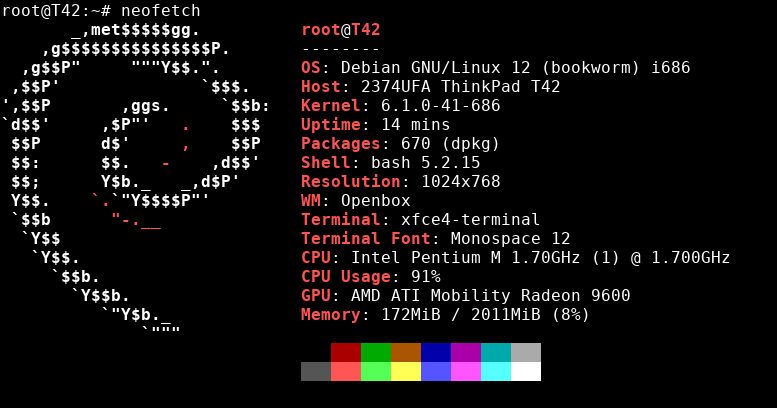Click the dark green color block
The image size is (777, 408).
[376, 352]
